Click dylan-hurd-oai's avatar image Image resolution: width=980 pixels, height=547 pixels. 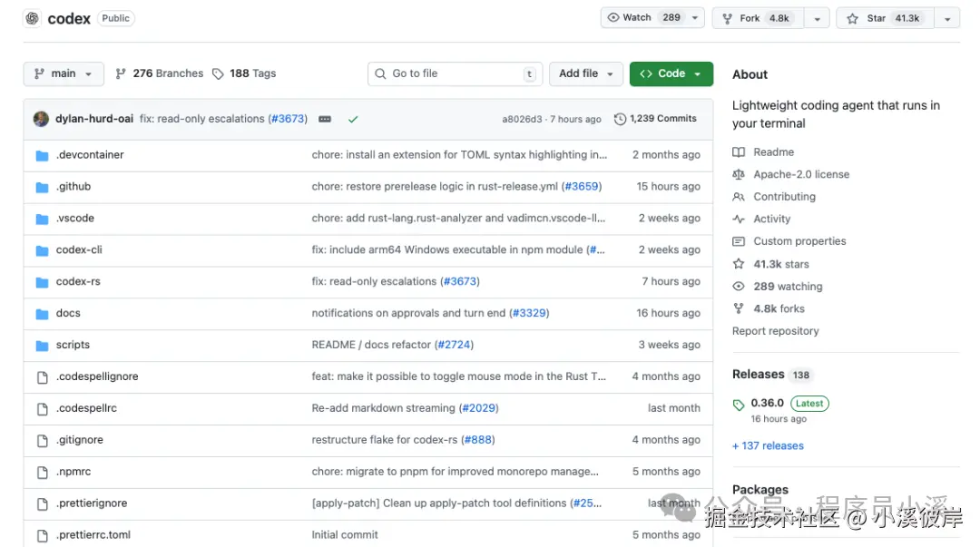point(41,119)
